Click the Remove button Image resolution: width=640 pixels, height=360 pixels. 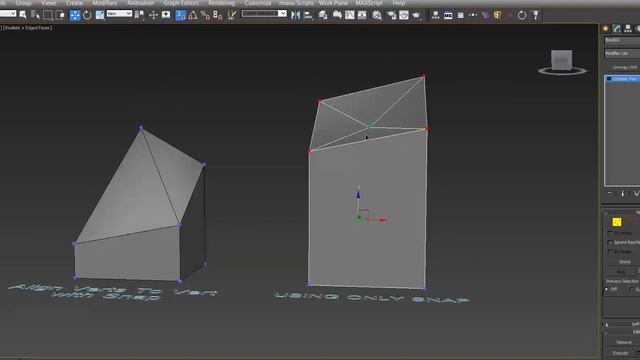(623, 342)
